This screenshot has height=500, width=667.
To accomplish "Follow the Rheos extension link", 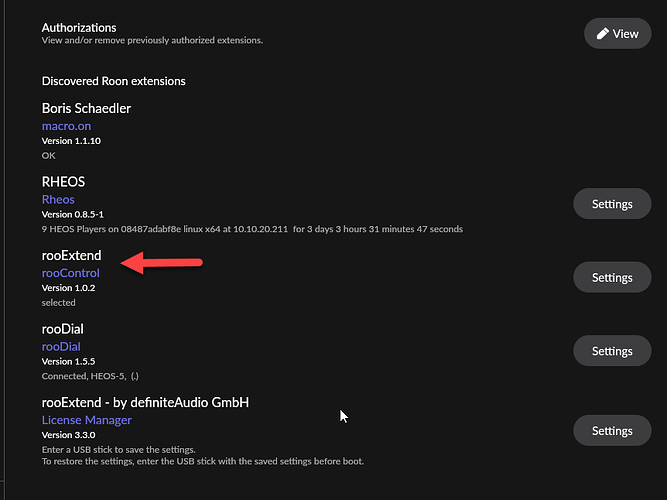I will [x=58, y=200].
